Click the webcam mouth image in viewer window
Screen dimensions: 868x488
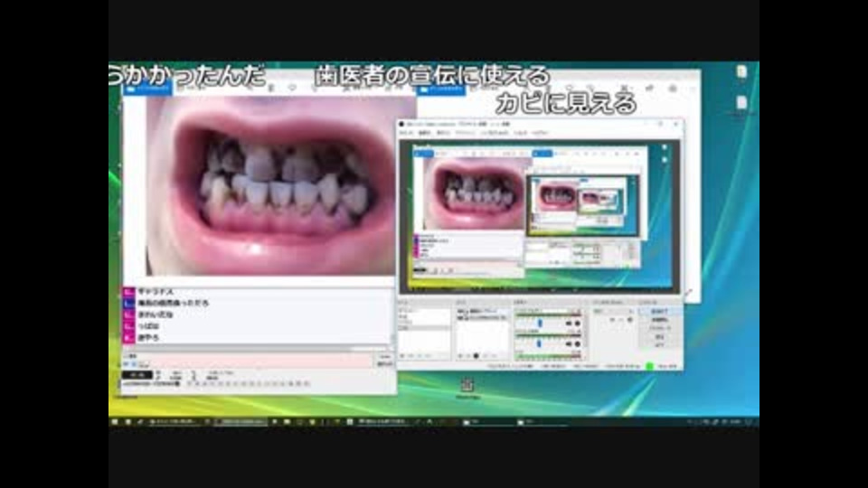(272, 185)
